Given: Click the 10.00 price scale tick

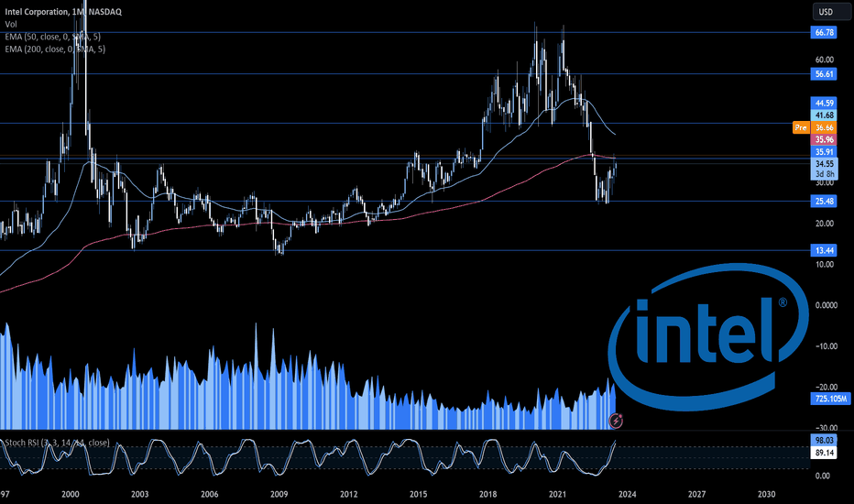Looking at the screenshot, I should point(824,264).
